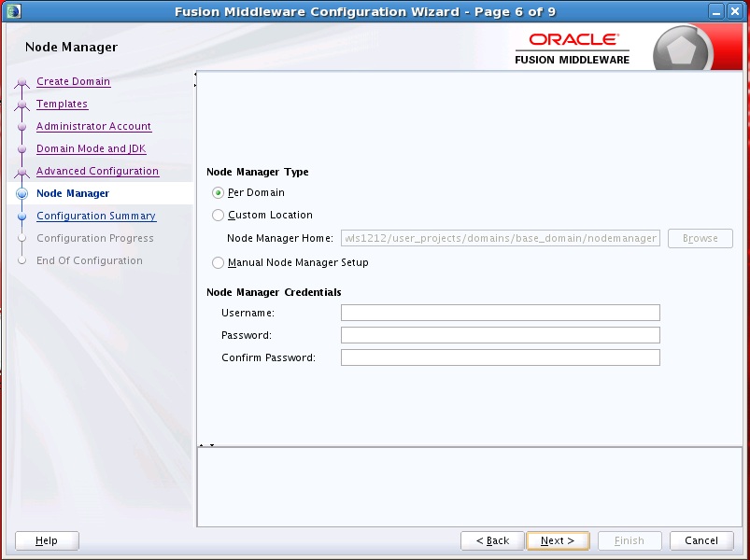
Task: Click the Administrator Account step bullet
Action: 22,127
